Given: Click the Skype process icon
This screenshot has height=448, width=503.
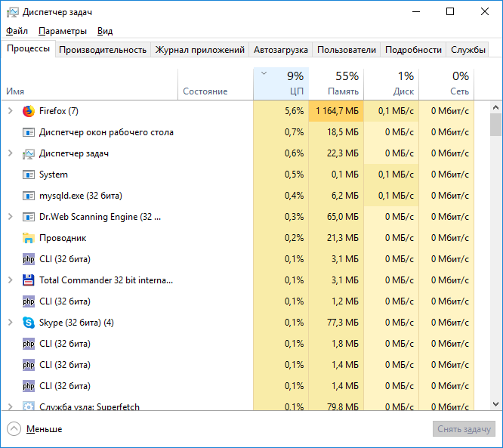Looking at the screenshot, I should 29,323.
